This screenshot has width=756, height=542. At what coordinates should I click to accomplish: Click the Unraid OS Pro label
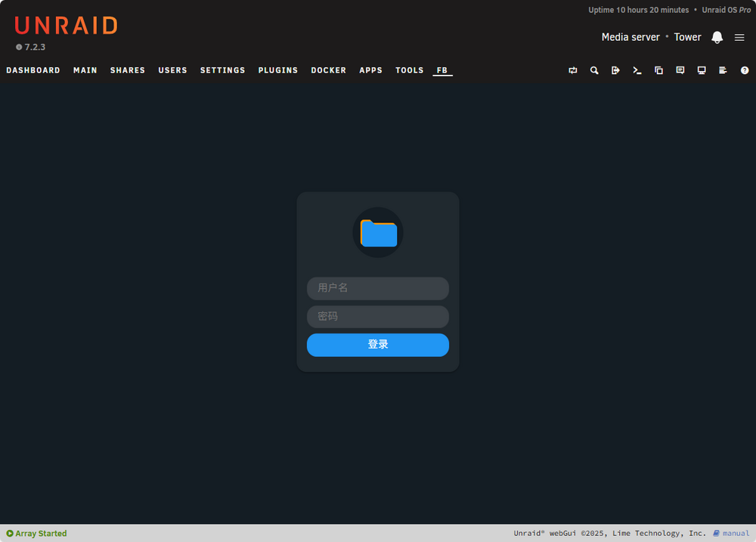coord(726,10)
